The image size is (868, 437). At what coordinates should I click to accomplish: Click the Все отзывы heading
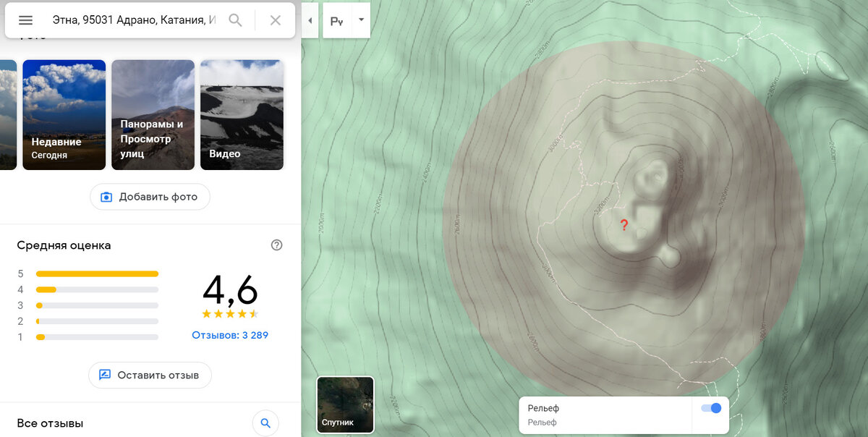pos(50,423)
